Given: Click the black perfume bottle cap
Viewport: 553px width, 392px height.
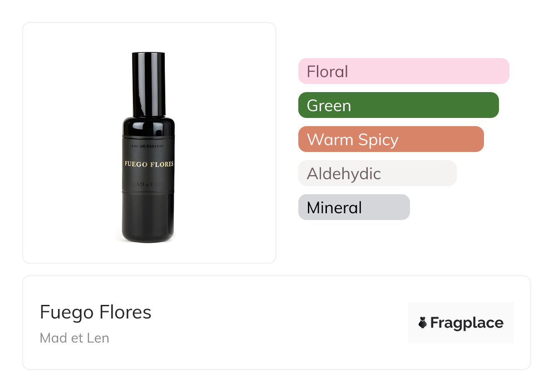Looking at the screenshot, I should pyautogui.click(x=148, y=84).
